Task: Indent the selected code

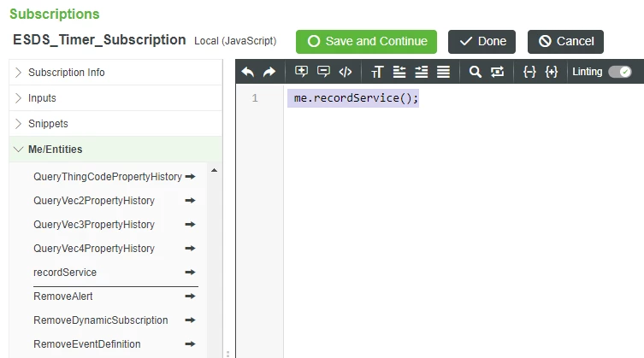Action: [x=421, y=72]
